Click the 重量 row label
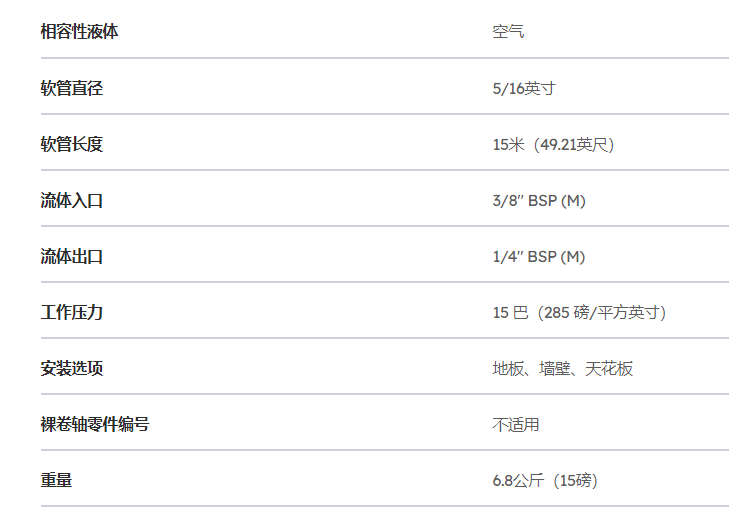Viewport: 729px width, 516px height. pyautogui.click(x=56, y=480)
